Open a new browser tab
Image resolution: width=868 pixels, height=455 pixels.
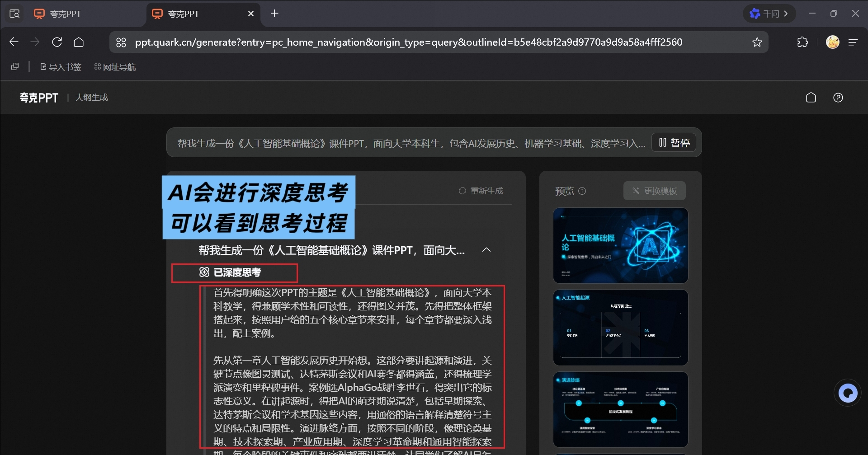coord(274,14)
